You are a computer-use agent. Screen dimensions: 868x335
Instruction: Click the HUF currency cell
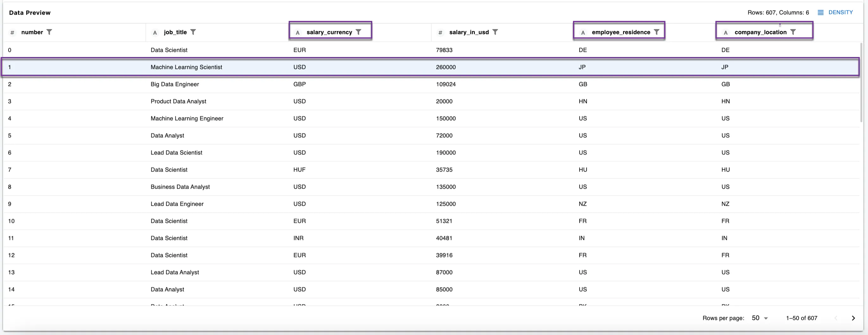click(x=299, y=170)
